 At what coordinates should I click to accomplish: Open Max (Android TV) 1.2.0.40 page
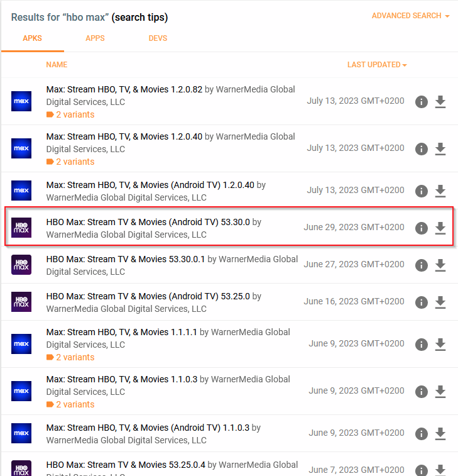coord(150,185)
